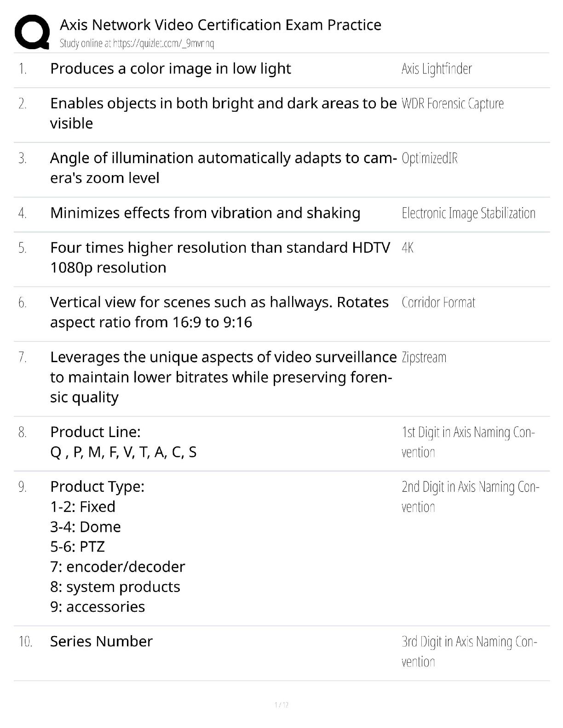Select the WDR Forensic Capture answer

coord(453,104)
